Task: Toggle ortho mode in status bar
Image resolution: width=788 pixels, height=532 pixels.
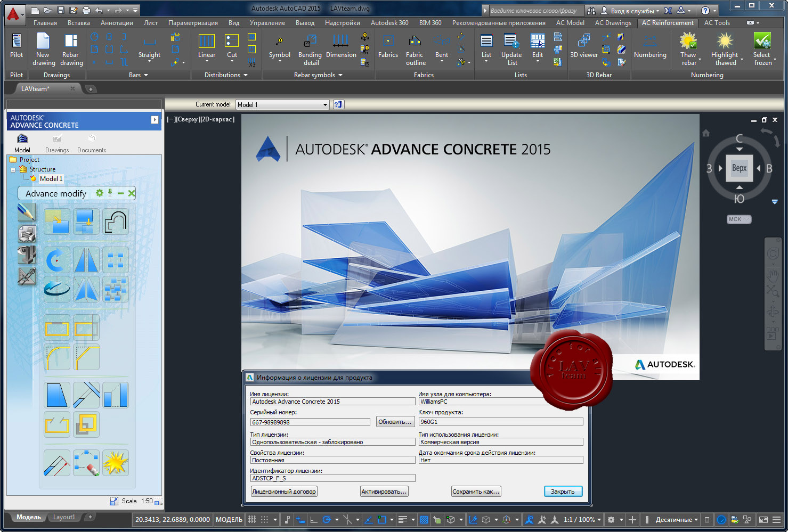Action: point(314,519)
